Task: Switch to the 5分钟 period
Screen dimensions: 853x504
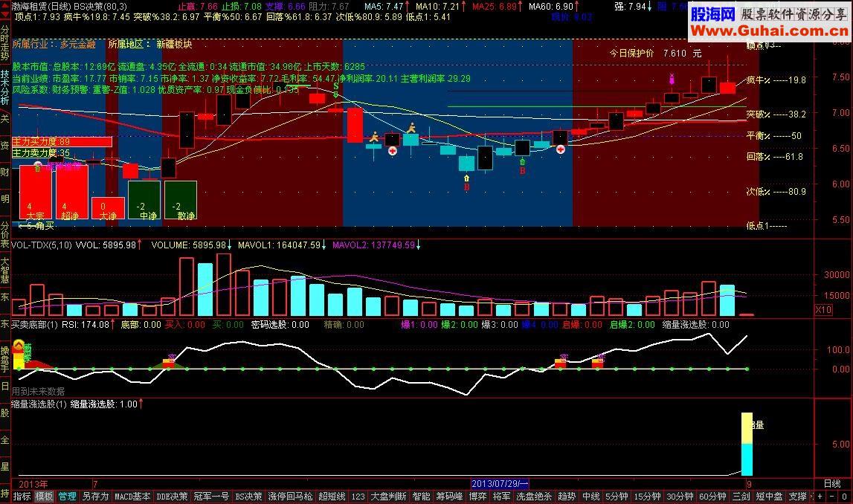Action: 617,497
